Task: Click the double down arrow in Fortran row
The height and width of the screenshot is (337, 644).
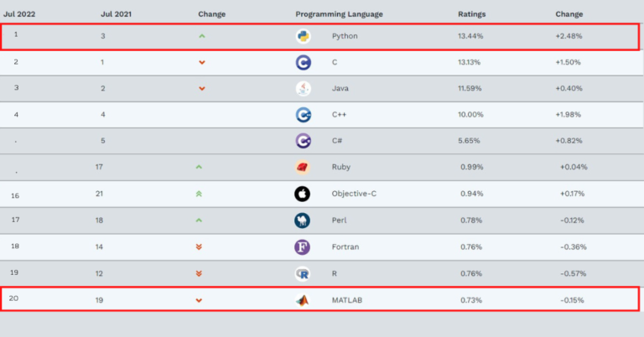Action: click(x=199, y=246)
